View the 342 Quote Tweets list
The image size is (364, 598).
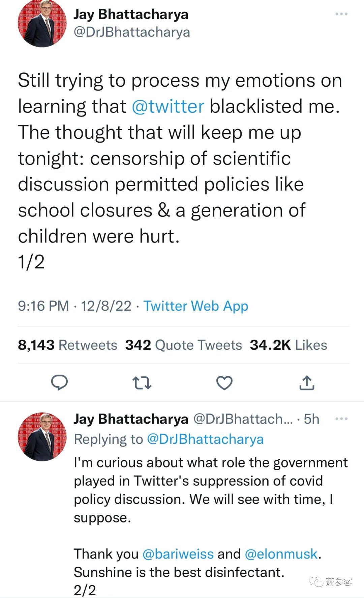point(183,345)
